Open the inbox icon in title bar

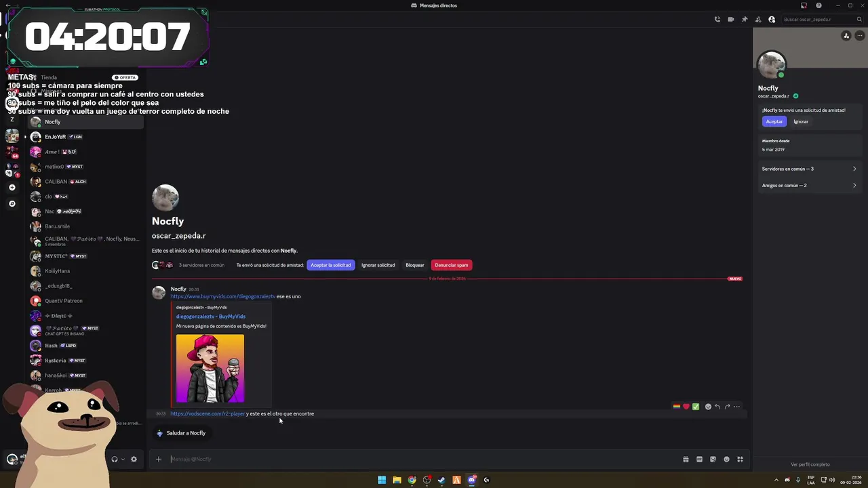click(804, 5)
